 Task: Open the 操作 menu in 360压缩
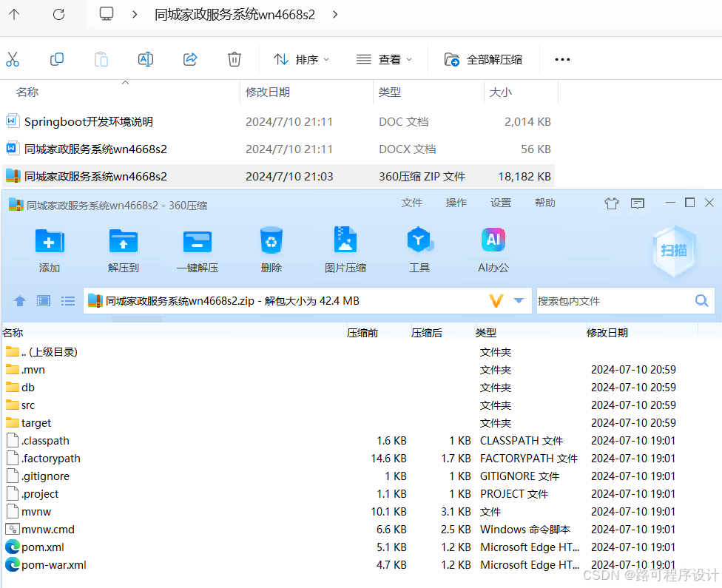[456, 203]
